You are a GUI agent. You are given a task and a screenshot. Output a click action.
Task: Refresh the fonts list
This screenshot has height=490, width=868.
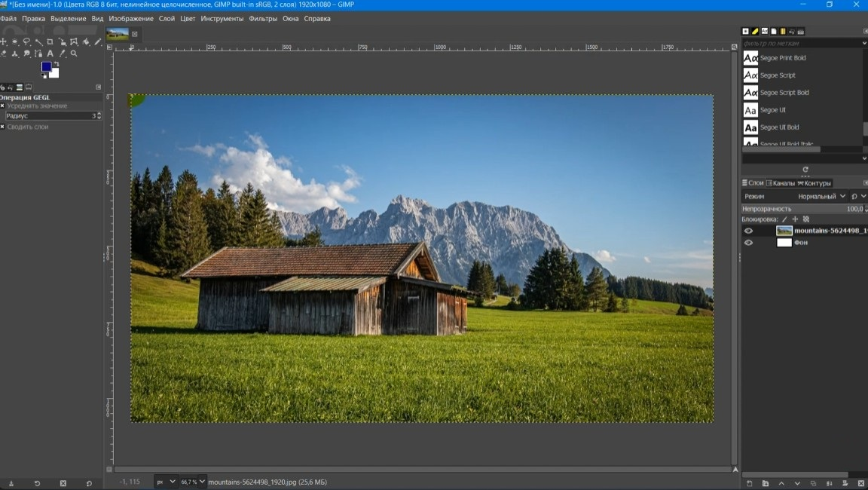(x=805, y=170)
